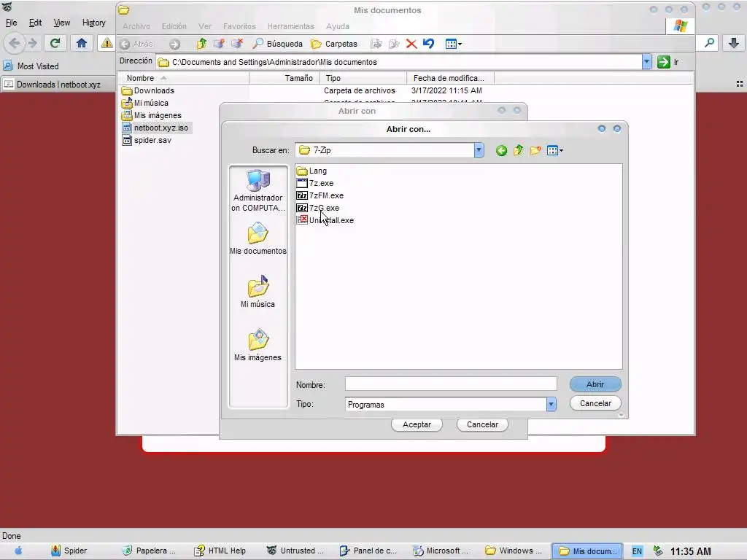
Task: Open browser File menu
Action: tap(11, 23)
